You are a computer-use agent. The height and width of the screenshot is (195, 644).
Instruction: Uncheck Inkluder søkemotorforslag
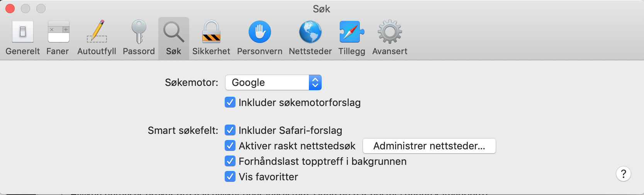(x=230, y=103)
